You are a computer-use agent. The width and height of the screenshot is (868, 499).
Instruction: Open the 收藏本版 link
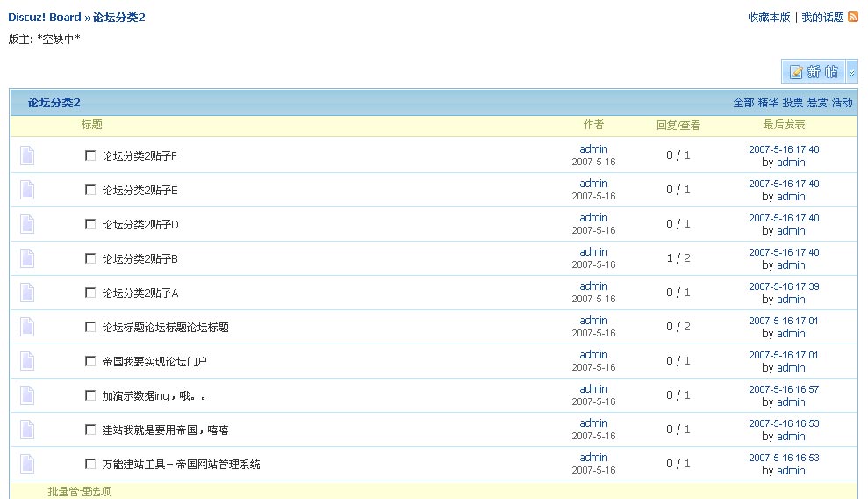(769, 18)
